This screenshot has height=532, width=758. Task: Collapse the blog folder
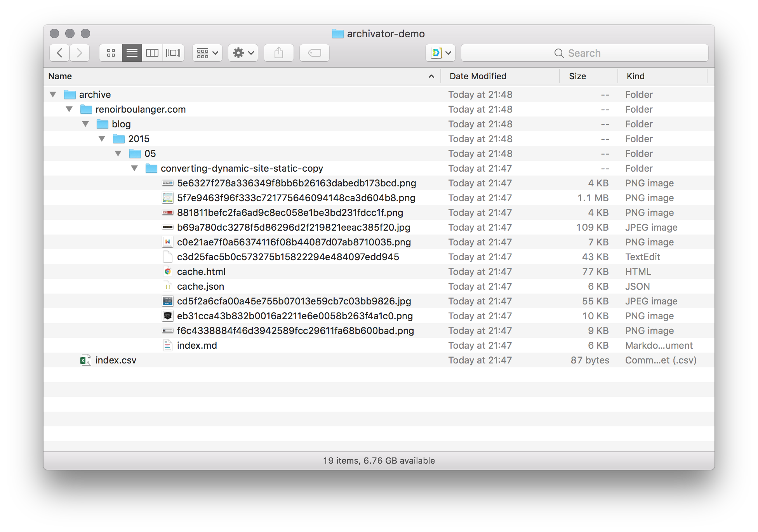(x=86, y=124)
